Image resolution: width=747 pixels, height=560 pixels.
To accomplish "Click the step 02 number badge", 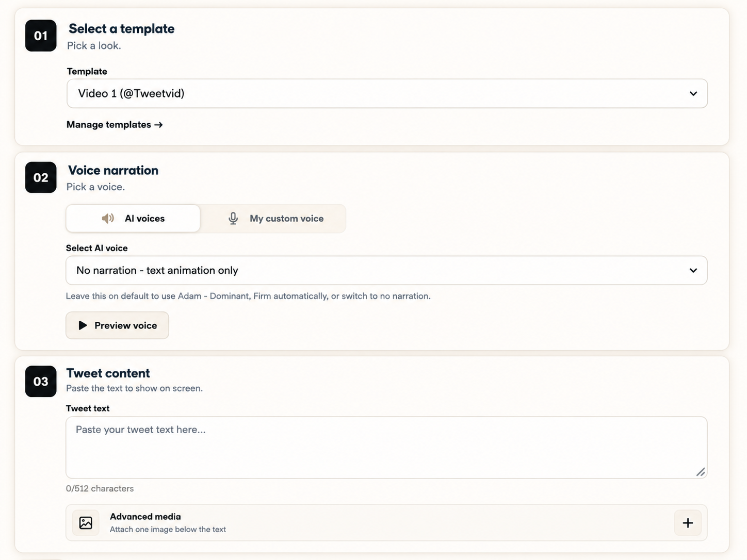I will click(x=41, y=177).
